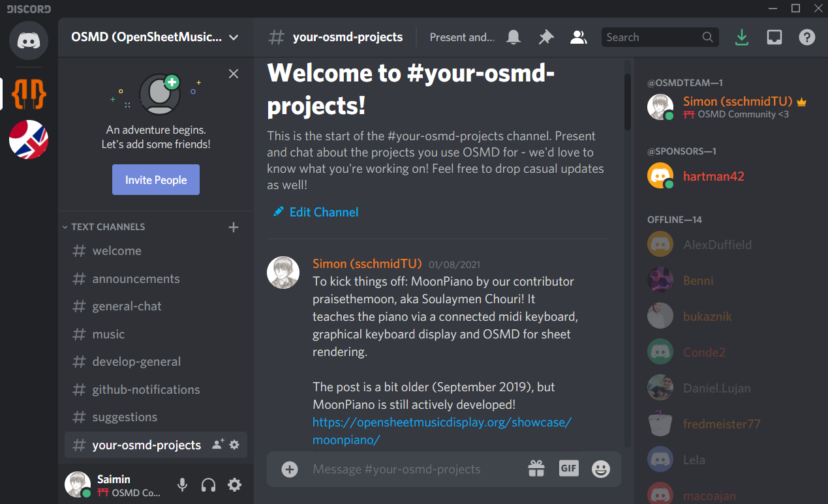Pick a GIF with the GIF icon
Screen dimensions: 828x504
[568, 468]
